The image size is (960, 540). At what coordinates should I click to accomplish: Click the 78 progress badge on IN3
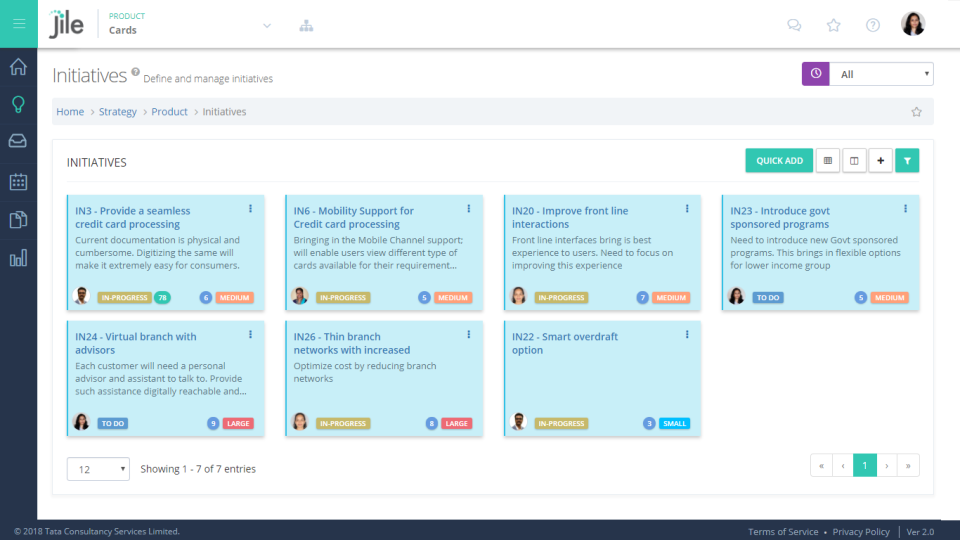(x=162, y=298)
